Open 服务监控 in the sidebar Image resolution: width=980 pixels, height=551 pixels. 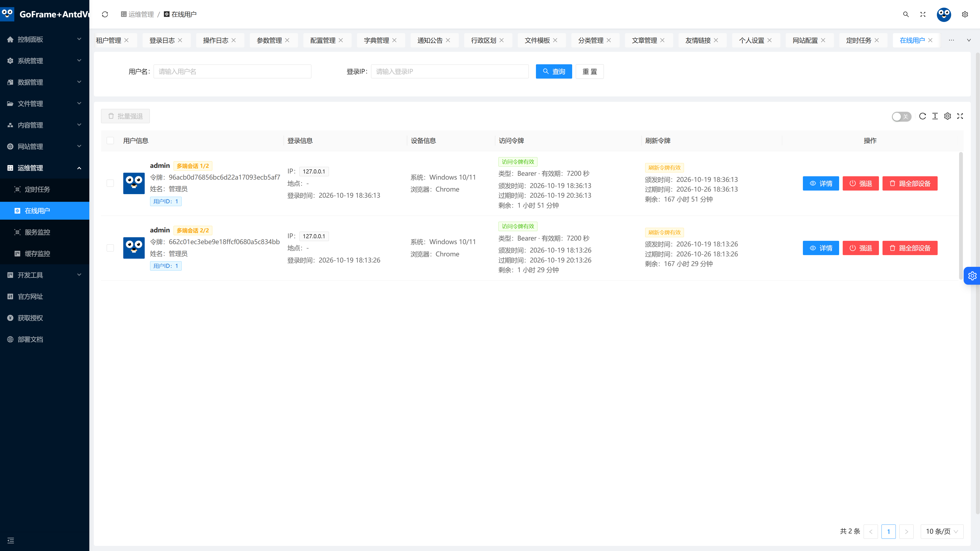pyautogui.click(x=44, y=232)
